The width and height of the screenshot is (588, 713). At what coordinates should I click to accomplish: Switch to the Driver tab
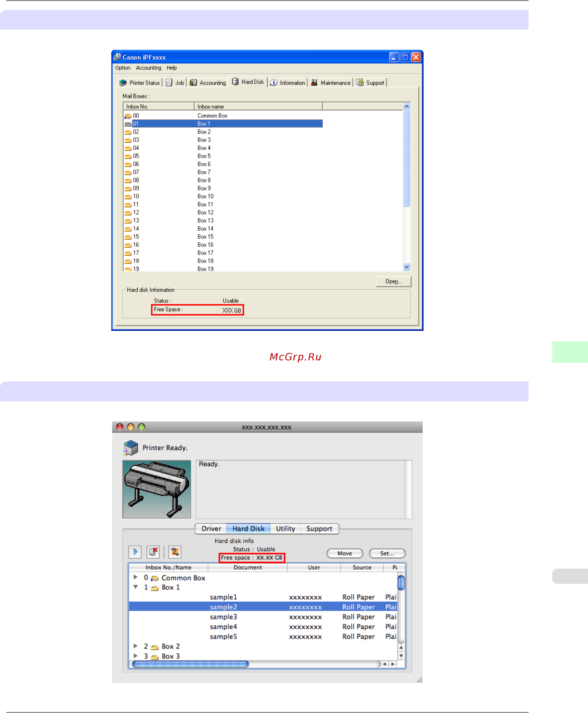(x=211, y=528)
